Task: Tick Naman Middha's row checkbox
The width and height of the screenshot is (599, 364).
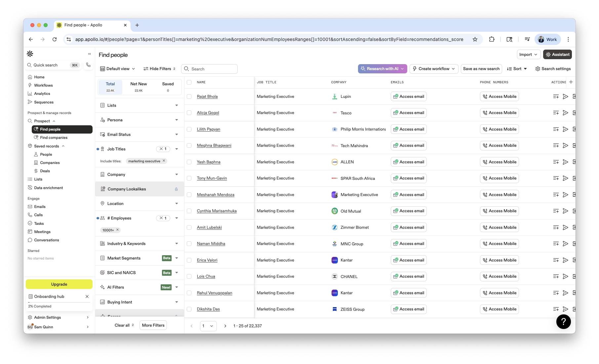Action: tap(189, 244)
